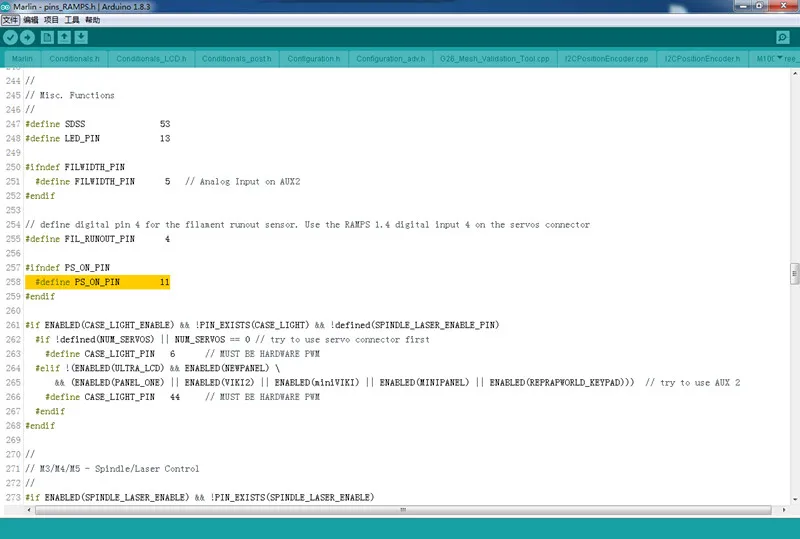Image resolution: width=800 pixels, height=539 pixels.
Task: Click the '#define LED_PIN 13' line
Action: tap(97, 138)
